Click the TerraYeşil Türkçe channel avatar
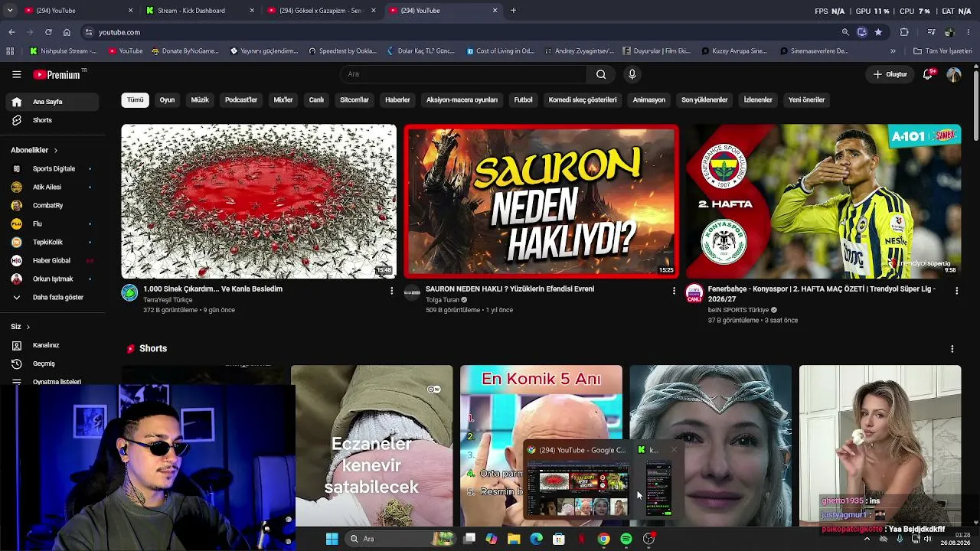Screen dimensions: 980x551 point(129,292)
